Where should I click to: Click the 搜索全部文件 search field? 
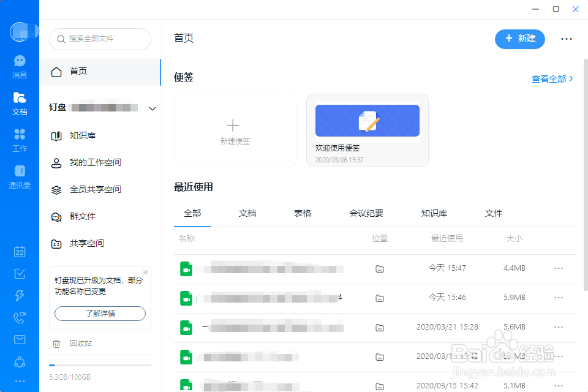click(100, 39)
